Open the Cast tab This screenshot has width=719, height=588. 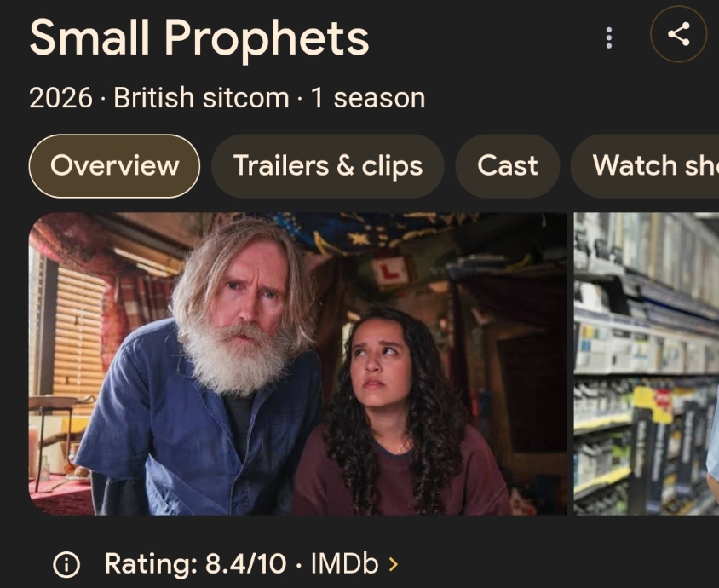pyautogui.click(x=507, y=166)
